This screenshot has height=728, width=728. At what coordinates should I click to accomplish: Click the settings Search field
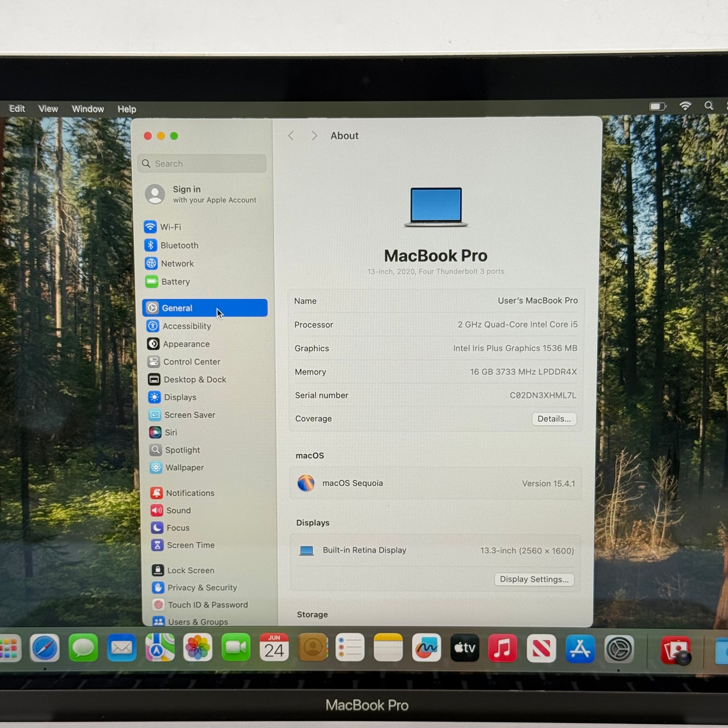202,164
